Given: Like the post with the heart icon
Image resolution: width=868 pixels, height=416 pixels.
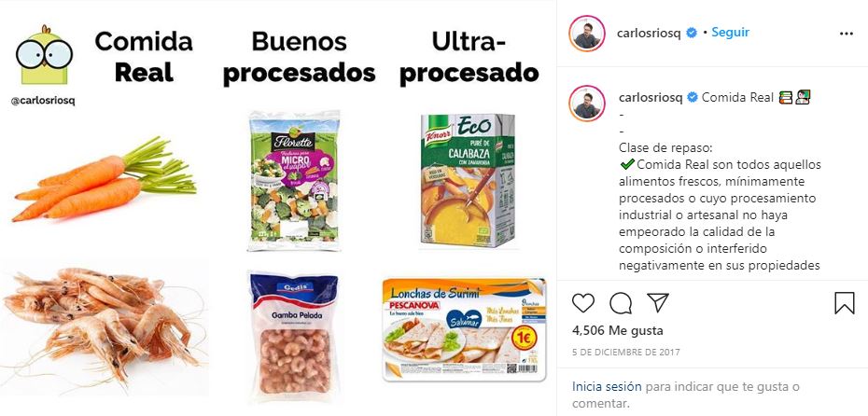Looking at the screenshot, I should [583, 303].
